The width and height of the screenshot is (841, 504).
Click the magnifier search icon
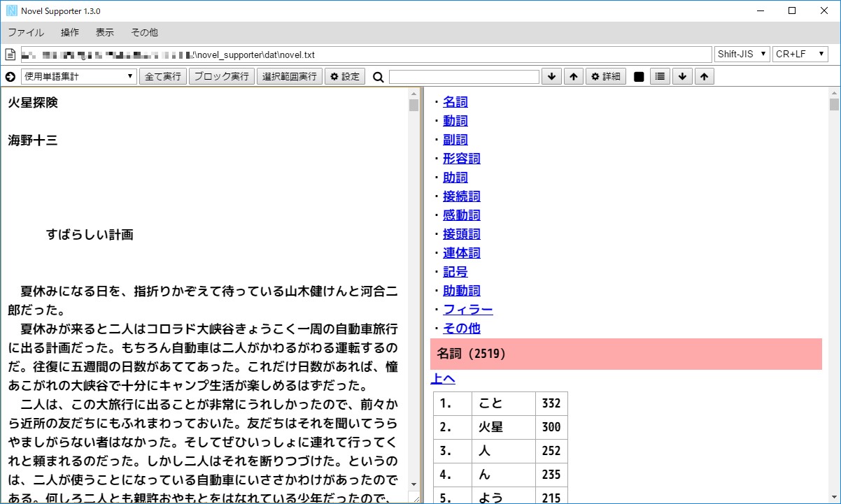point(377,75)
